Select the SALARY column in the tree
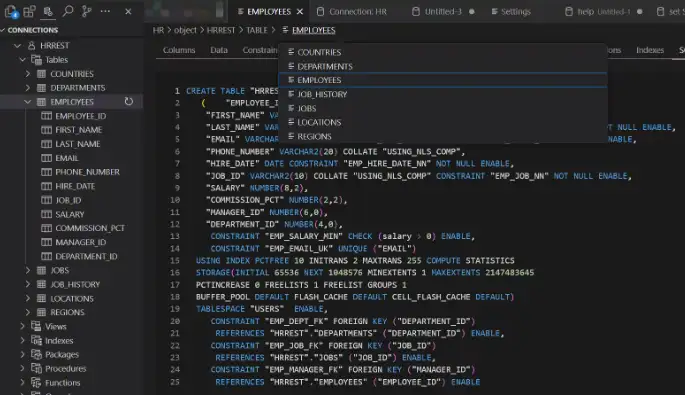 tap(70, 214)
